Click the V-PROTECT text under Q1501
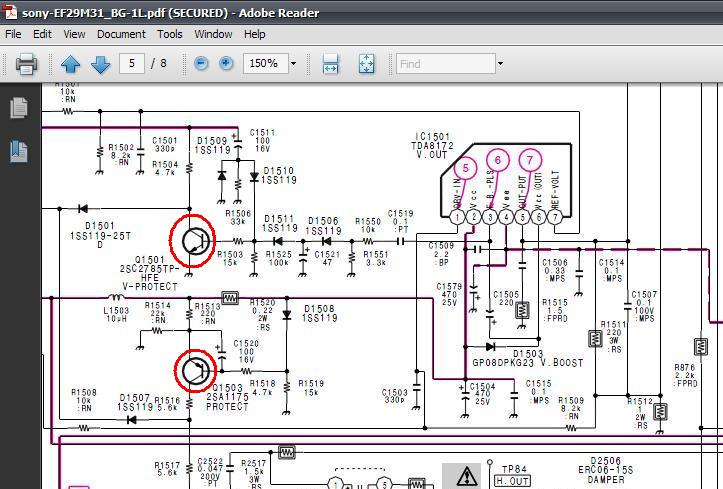723x489 pixels. click(150, 287)
